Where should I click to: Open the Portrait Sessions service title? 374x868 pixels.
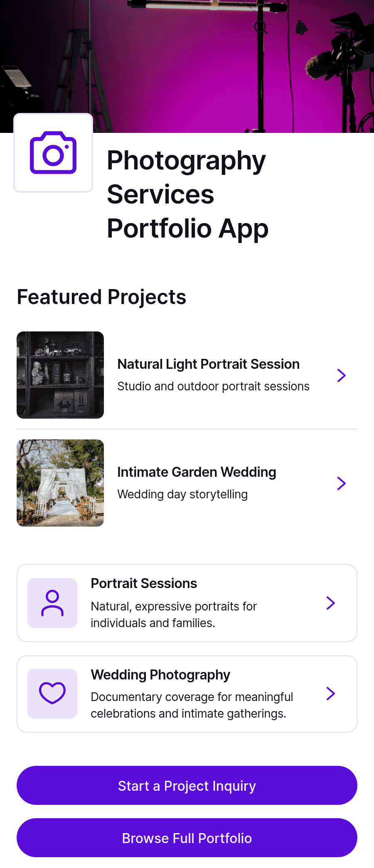pos(144,584)
